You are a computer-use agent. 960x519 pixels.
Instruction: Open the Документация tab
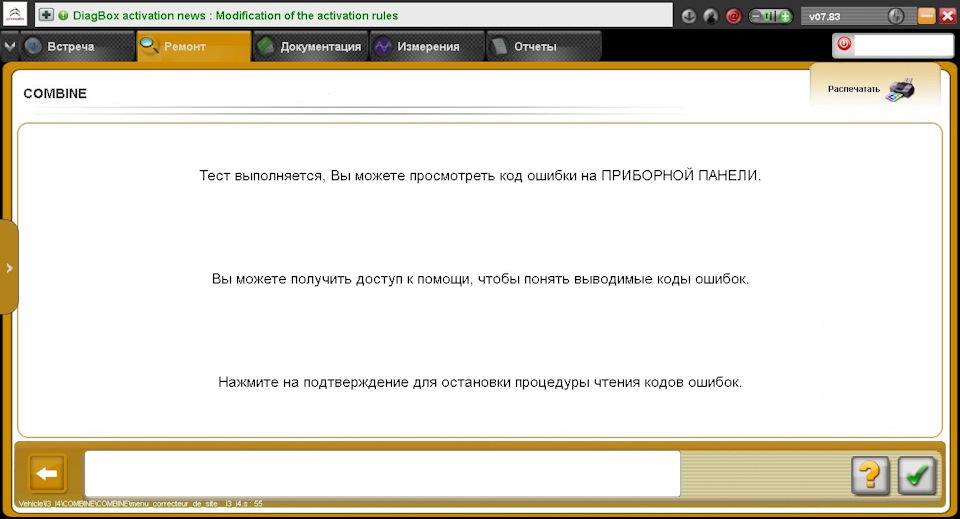(310, 47)
